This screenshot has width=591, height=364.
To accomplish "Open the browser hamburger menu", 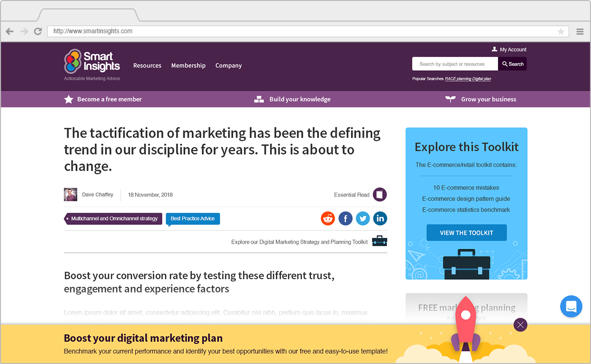I will point(580,31).
